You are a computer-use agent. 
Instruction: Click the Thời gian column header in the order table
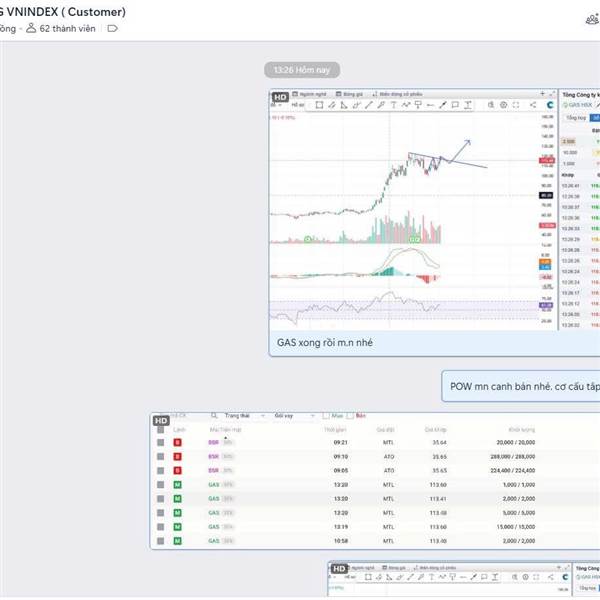(x=335, y=430)
